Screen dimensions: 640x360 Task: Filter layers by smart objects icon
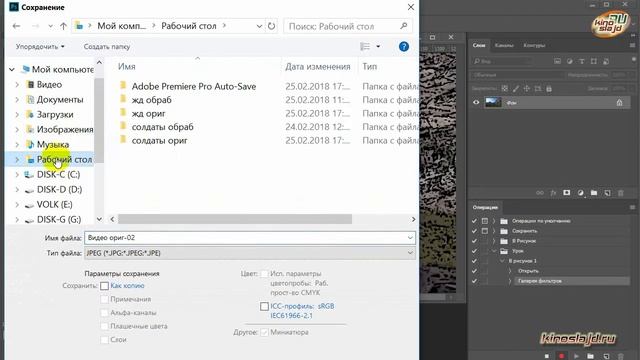[606, 61]
